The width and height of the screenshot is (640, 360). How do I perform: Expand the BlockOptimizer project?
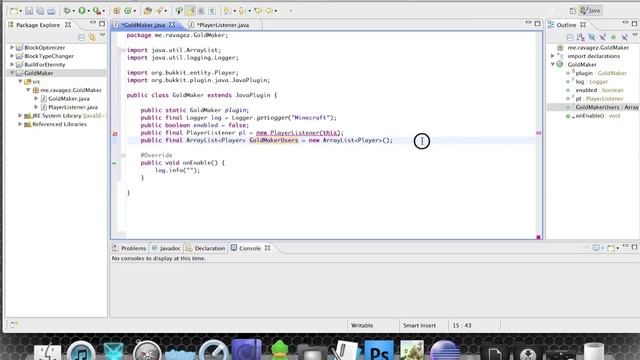[x=12, y=47]
